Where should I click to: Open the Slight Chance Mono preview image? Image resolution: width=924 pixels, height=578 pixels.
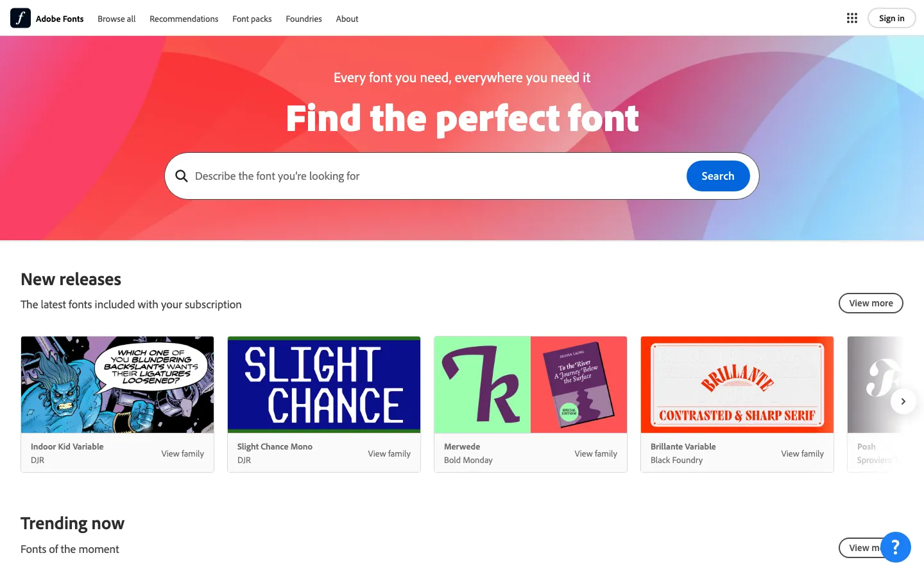click(x=324, y=385)
